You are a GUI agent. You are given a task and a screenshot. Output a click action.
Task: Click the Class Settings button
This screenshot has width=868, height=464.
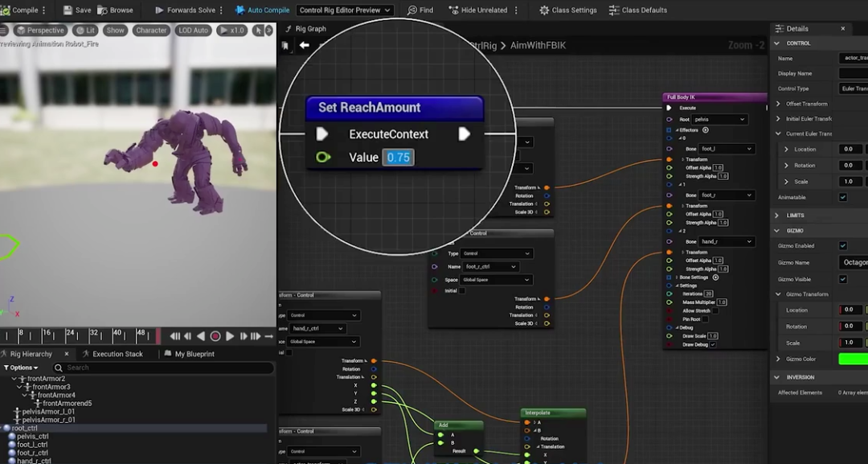pos(567,10)
